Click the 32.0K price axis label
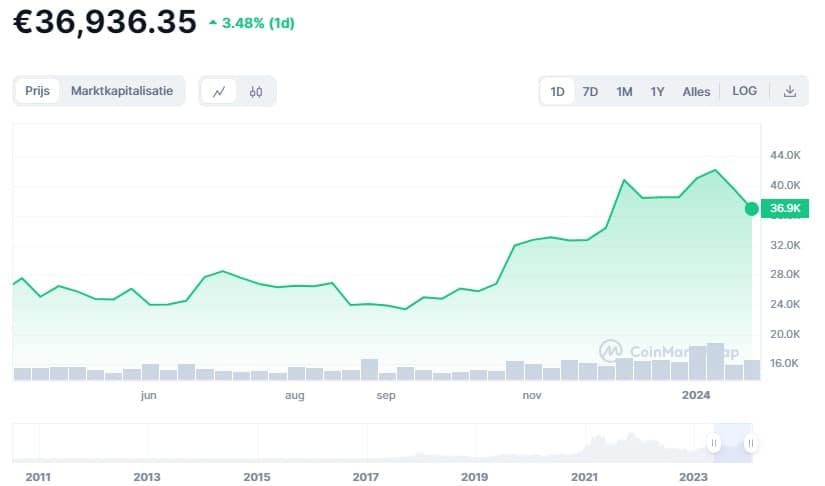The width and height of the screenshot is (825, 486). coord(785,245)
